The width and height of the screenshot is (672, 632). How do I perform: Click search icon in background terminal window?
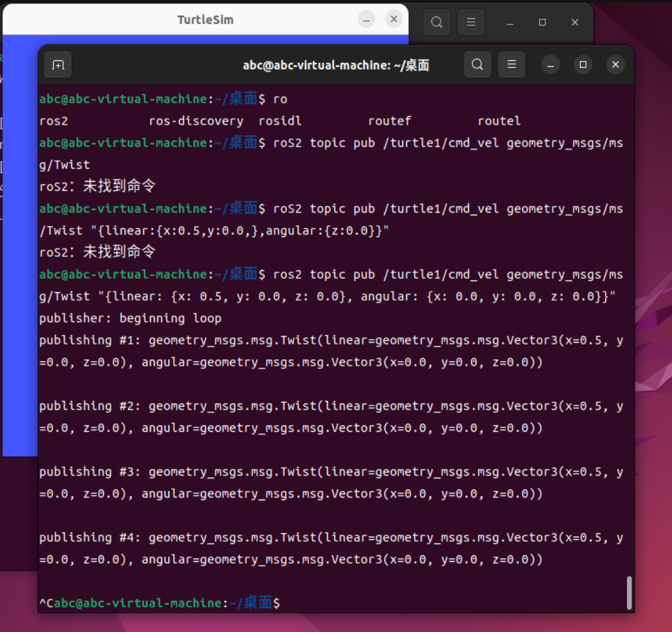tap(437, 22)
